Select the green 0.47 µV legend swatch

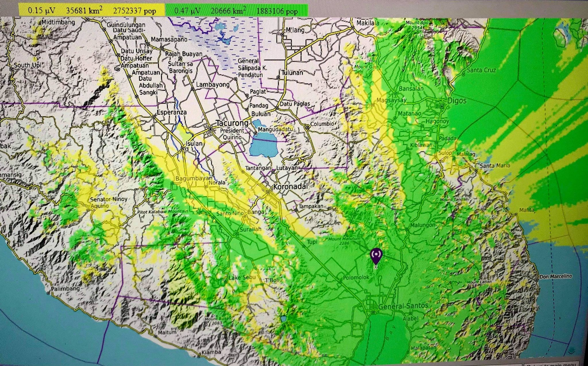click(x=187, y=11)
